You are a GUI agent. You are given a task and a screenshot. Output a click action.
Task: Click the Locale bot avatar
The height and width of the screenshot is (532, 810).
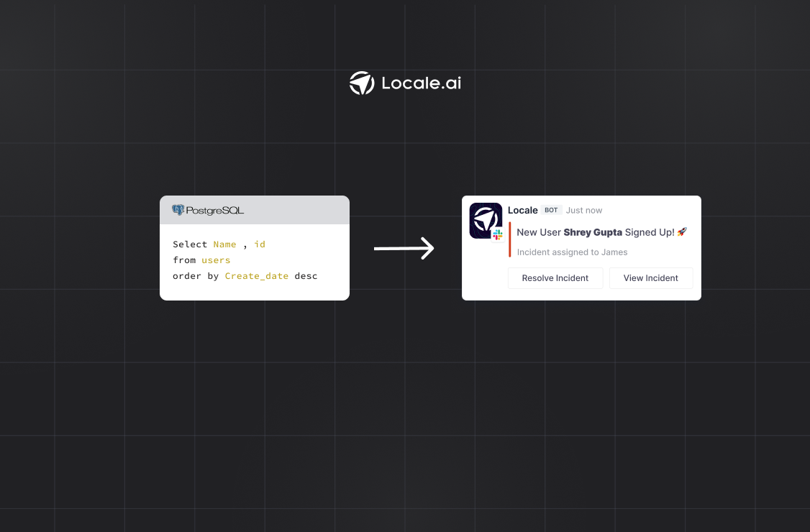point(486,221)
